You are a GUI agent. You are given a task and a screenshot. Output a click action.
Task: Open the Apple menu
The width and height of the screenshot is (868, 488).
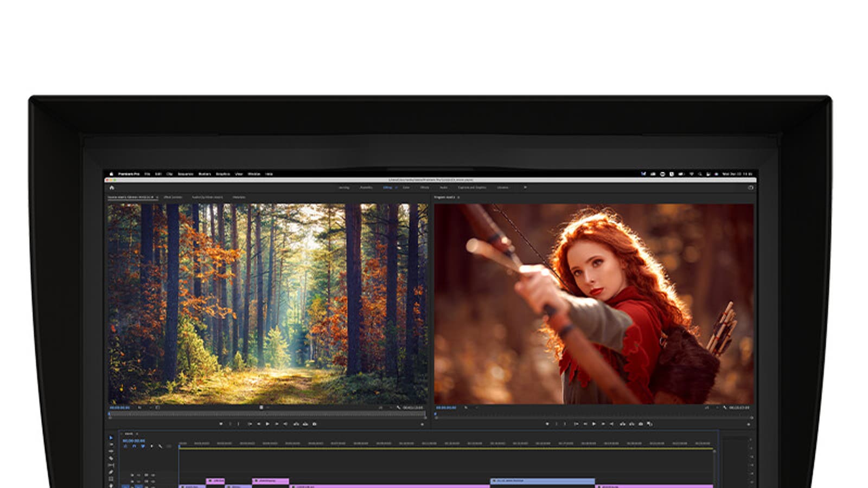[111, 174]
